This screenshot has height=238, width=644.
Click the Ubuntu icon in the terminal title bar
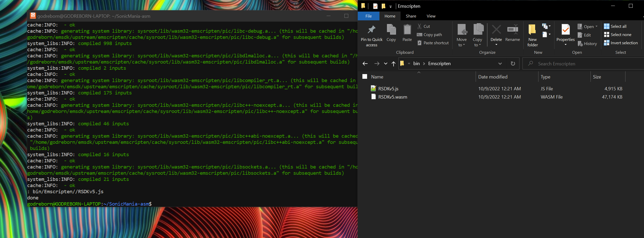(x=33, y=16)
